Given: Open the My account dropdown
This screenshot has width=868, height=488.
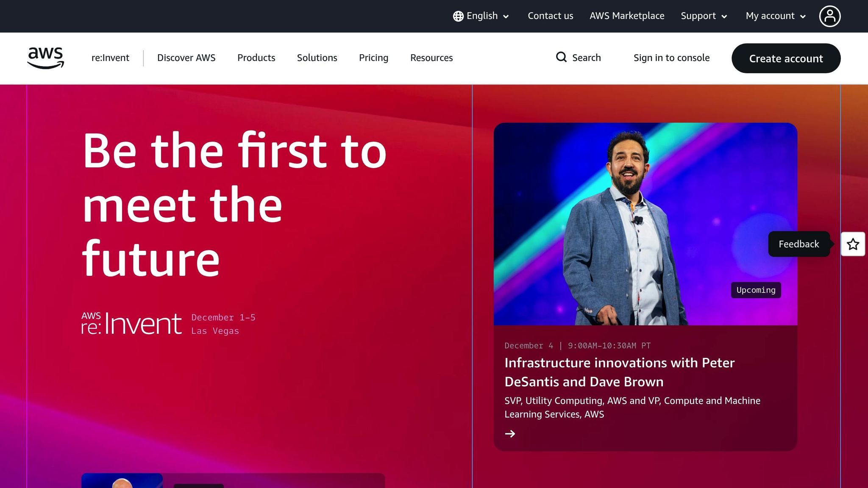Looking at the screenshot, I should pyautogui.click(x=775, y=16).
